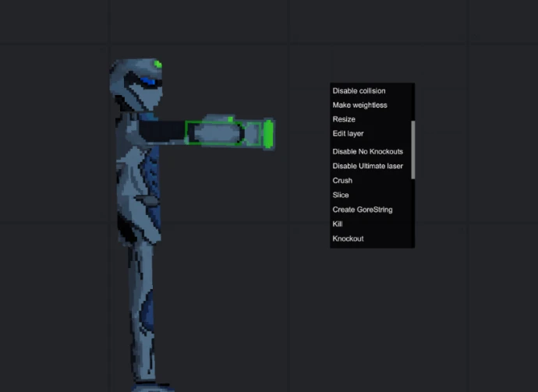The height and width of the screenshot is (392, 538).
Task: Choose Make weightless from the menu
Action: click(360, 105)
